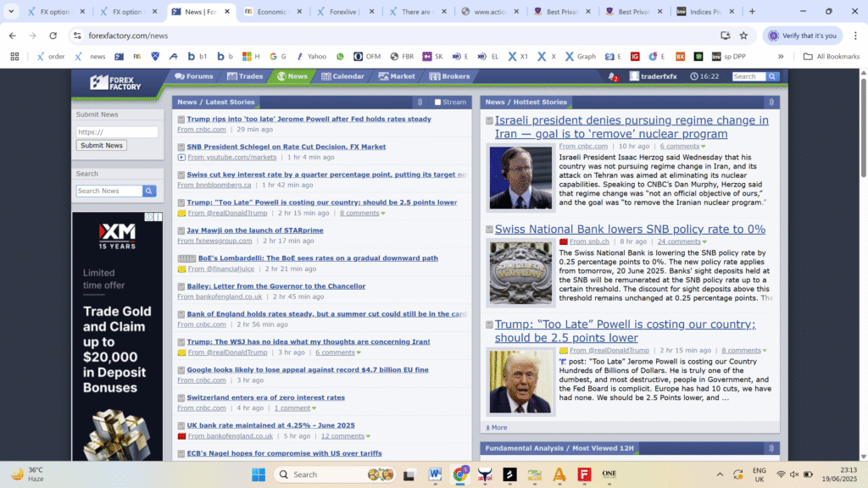Open the Brokers menu
This screenshot has width=868, height=488.
(x=449, y=76)
